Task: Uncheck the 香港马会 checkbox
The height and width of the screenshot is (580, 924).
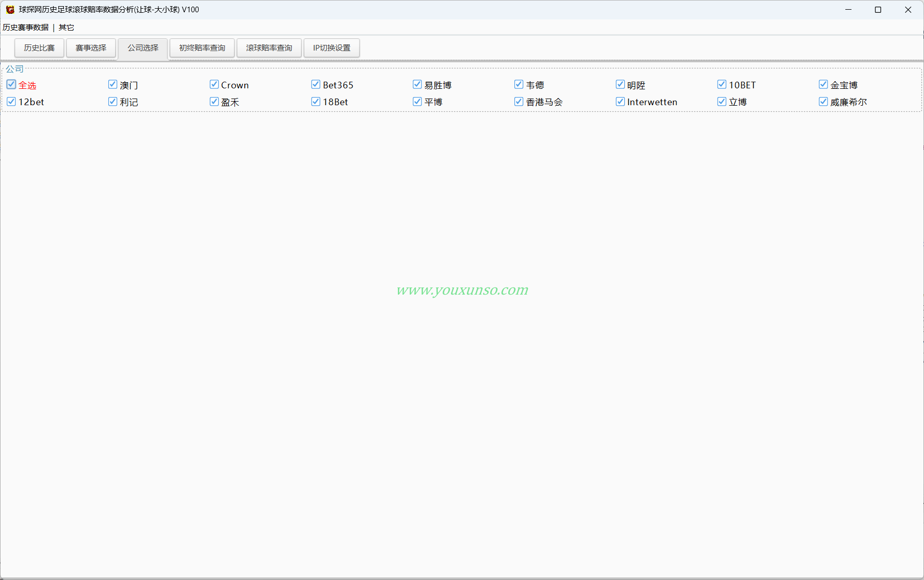Action: [519, 102]
